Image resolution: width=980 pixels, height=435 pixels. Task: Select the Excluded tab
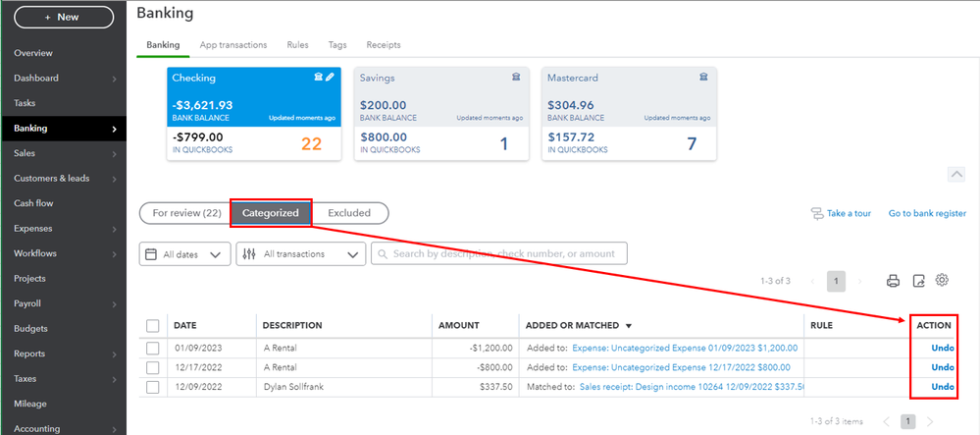coord(349,213)
